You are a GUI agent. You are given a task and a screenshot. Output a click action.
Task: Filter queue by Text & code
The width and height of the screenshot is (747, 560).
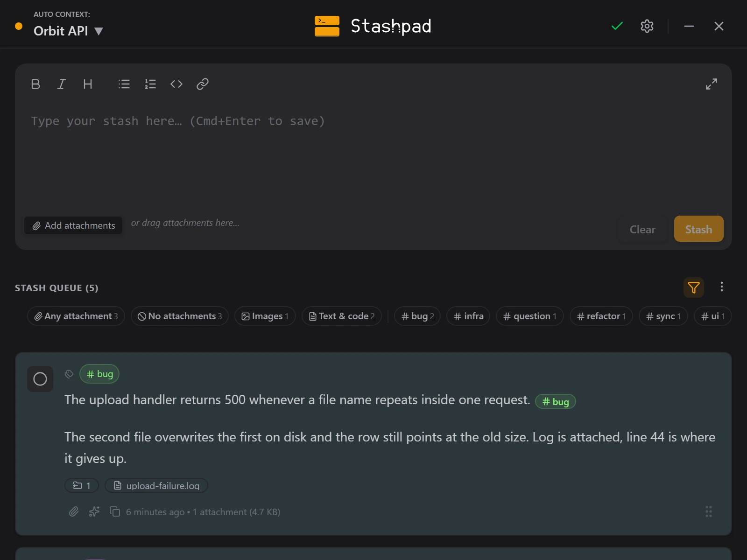point(342,316)
